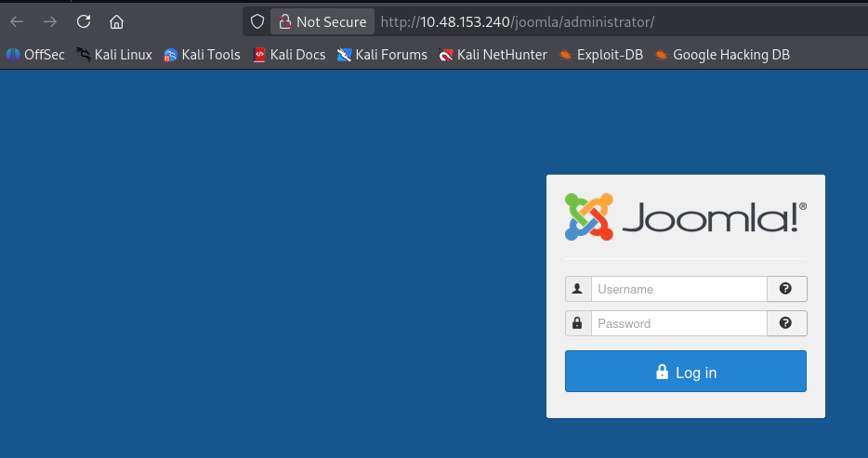Image resolution: width=868 pixels, height=458 pixels.
Task: Open the OffSec bookmark
Action: coord(35,55)
